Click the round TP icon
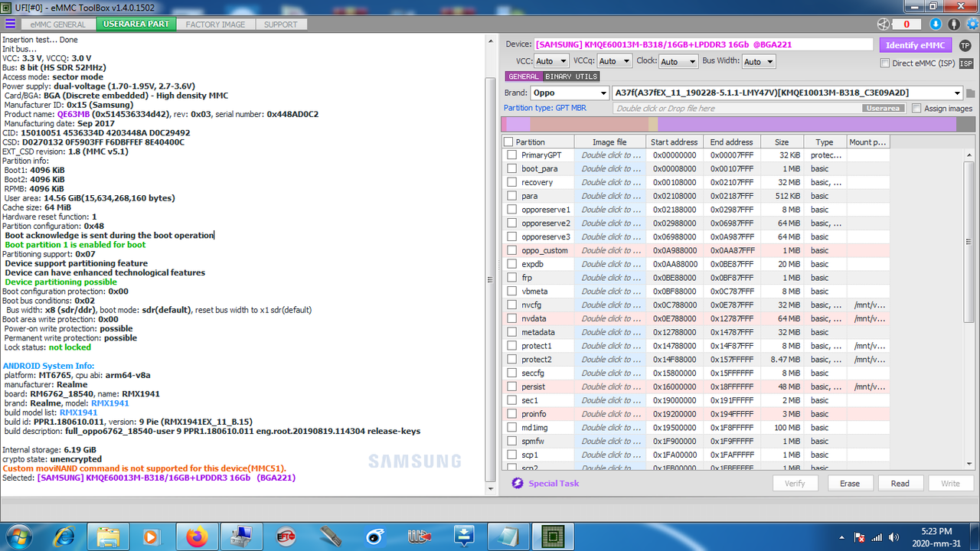Screen dimensions: 980x551 tap(965, 45)
